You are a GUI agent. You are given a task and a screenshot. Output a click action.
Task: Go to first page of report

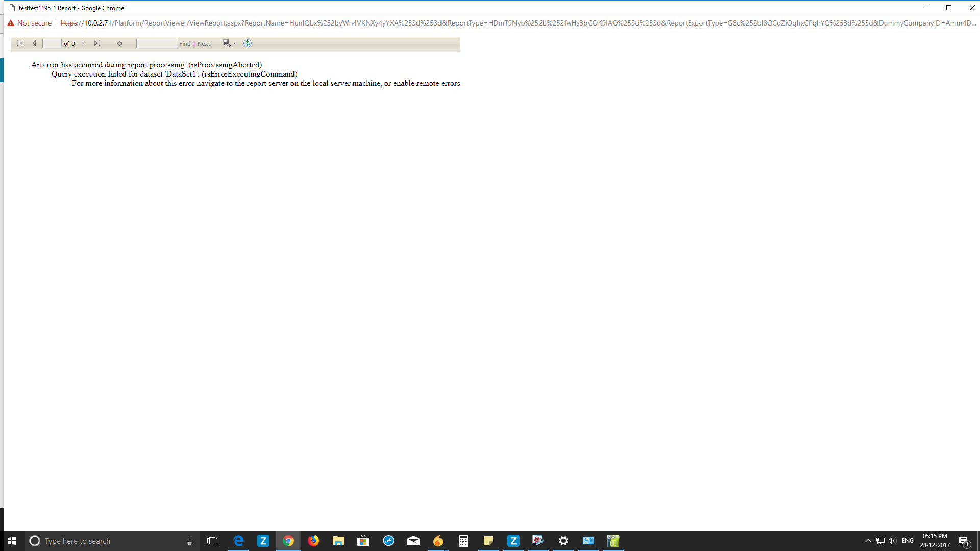20,43
